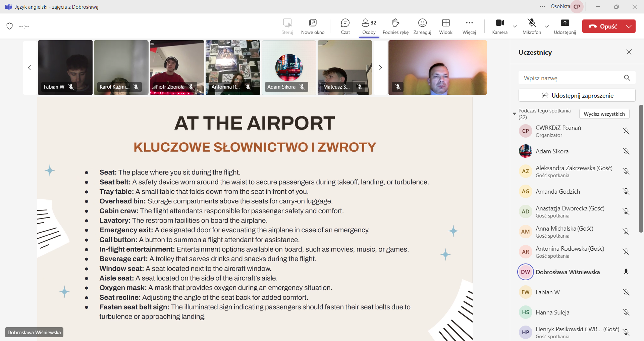Select CWRKDiZ Poznań organizer entry
The width and height of the screenshot is (644, 341).
574,131
